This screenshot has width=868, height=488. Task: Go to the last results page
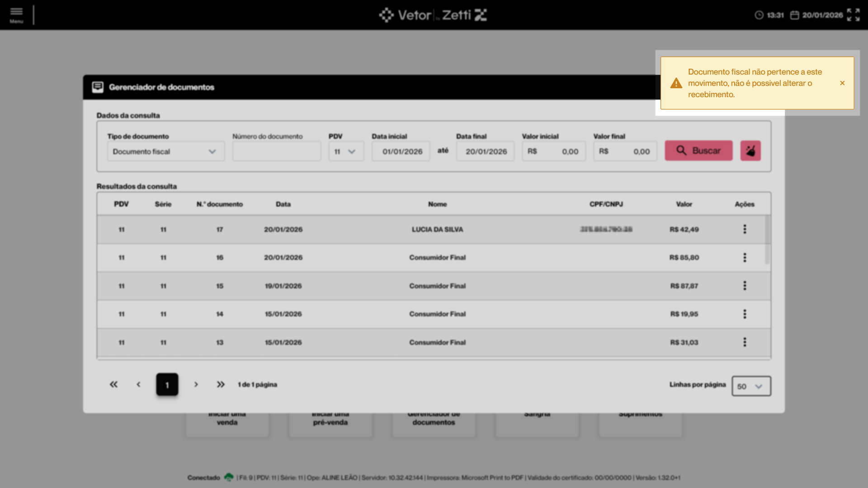tap(221, 385)
